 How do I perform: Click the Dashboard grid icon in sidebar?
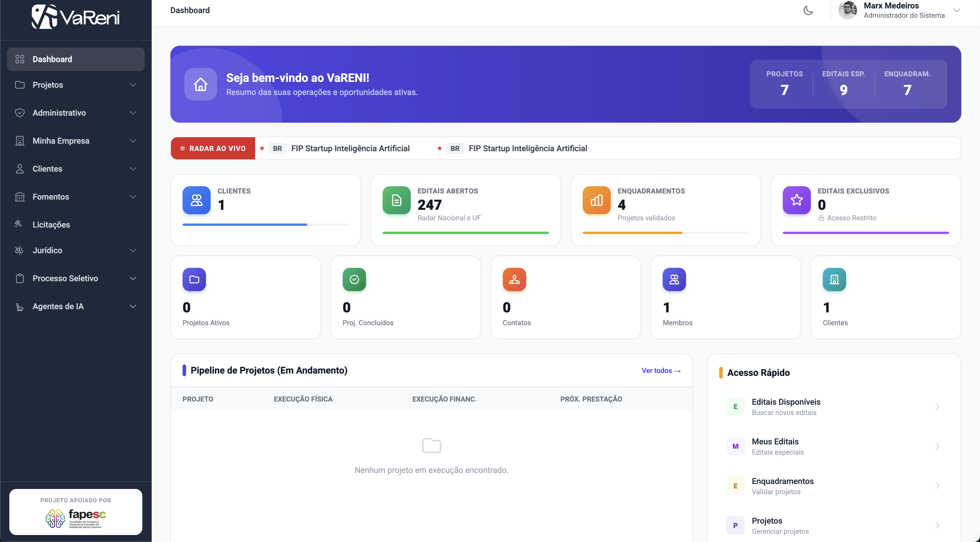pyautogui.click(x=20, y=59)
